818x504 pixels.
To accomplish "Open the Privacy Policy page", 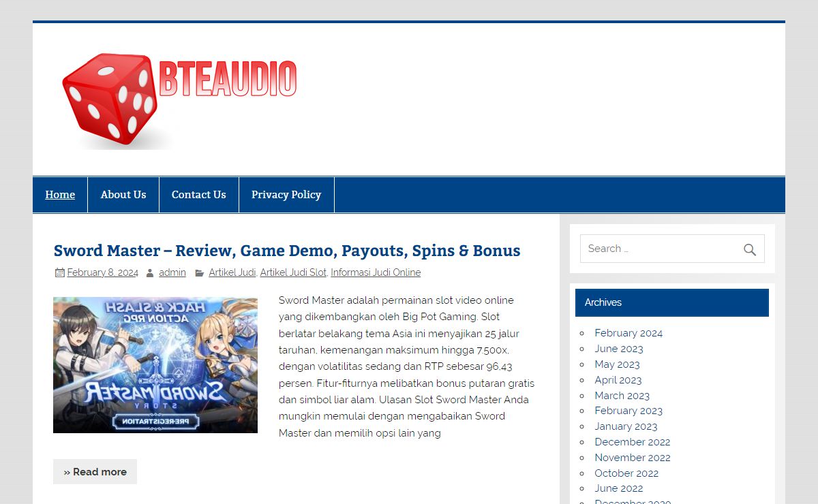I will click(286, 195).
